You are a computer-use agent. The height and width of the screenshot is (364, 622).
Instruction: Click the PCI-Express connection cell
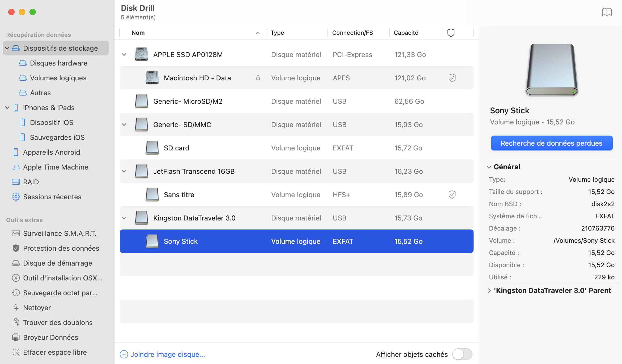coord(352,54)
